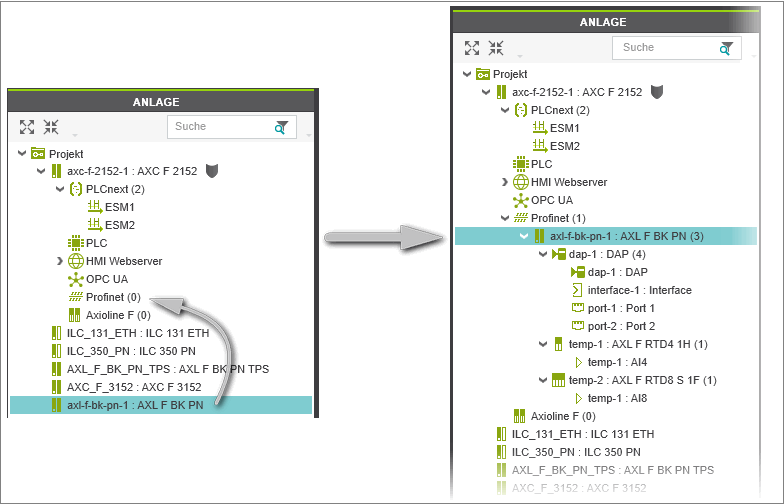Click the shield icon beside axc-f-2152-1 in the left panel
The width and height of the screenshot is (784, 504).
tap(212, 171)
